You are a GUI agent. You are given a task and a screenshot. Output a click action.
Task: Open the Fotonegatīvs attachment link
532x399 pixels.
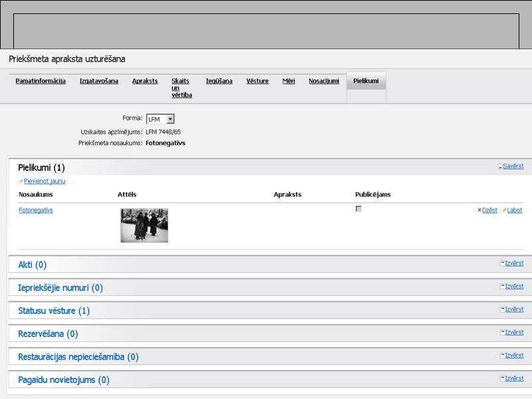pos(36,210)
